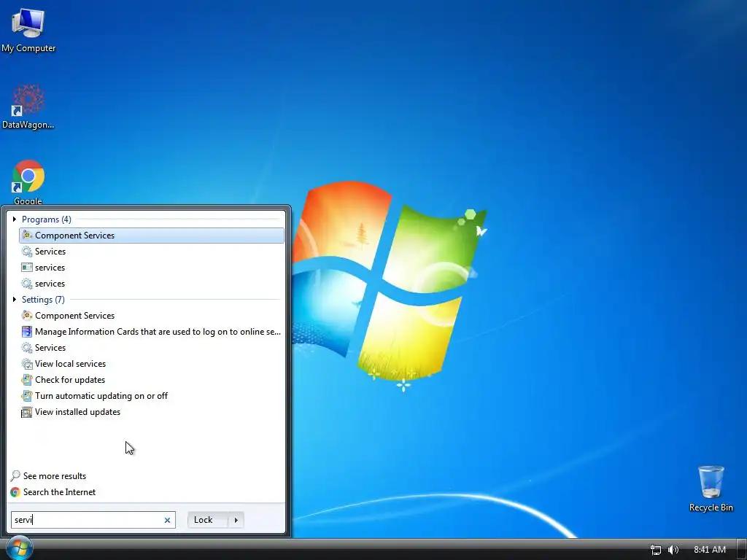
Task: Click the View installed updates icon
Action: click(x=27, y=412)
